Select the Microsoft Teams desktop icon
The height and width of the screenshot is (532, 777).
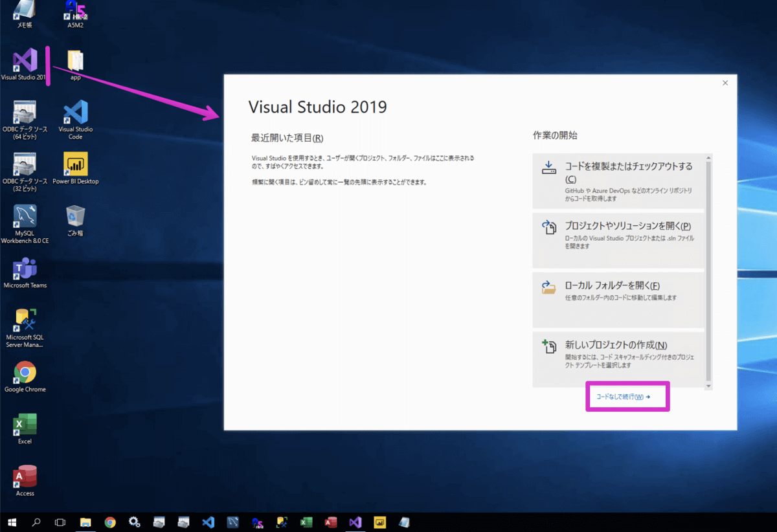(x=25, y=272)
